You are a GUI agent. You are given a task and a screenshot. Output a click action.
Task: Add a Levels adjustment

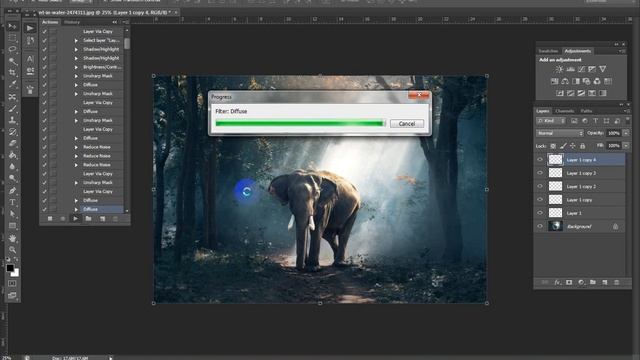coord(571,69)
